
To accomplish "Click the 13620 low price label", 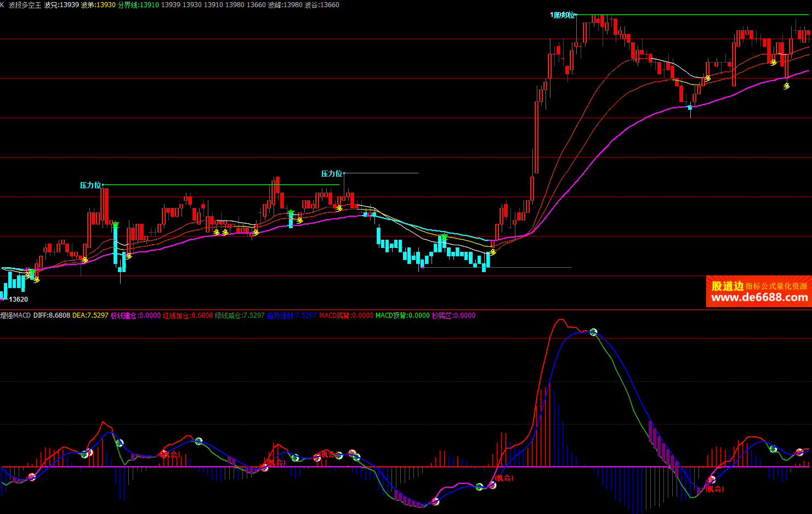I will pos(18,299).
